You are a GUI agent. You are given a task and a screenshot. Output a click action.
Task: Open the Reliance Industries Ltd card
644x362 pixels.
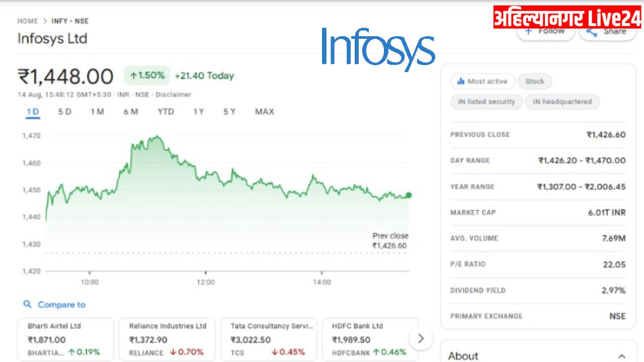(167, 339)
